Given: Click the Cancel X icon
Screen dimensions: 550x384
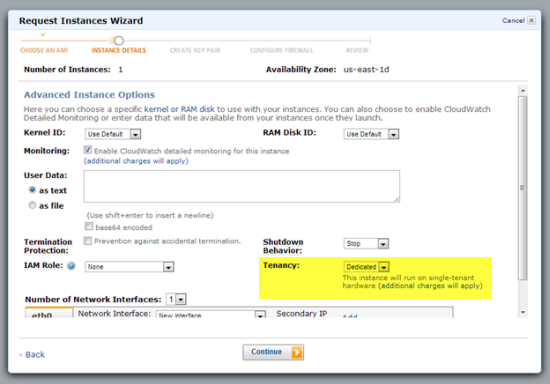Looking at the screenshot, I should [x=531, y=20].
